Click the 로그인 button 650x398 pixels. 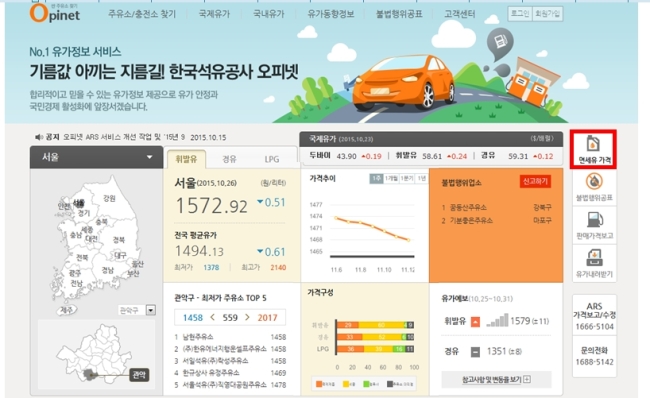[520, 14]
